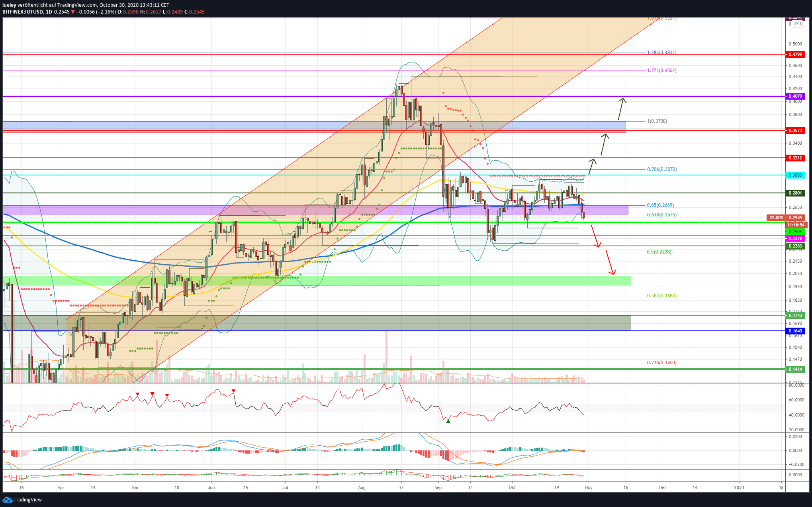
Task: Click the Jun label on time axis
Action: [x=211, y=487]
